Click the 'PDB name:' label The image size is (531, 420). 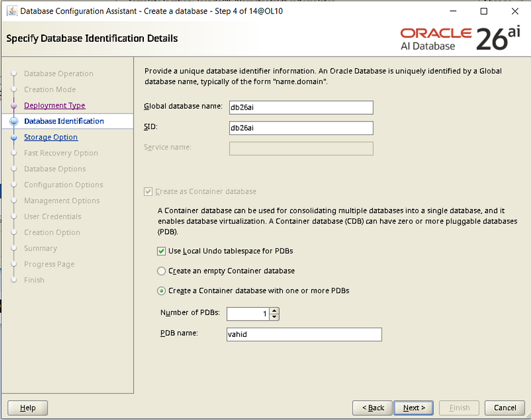(179, 333)
